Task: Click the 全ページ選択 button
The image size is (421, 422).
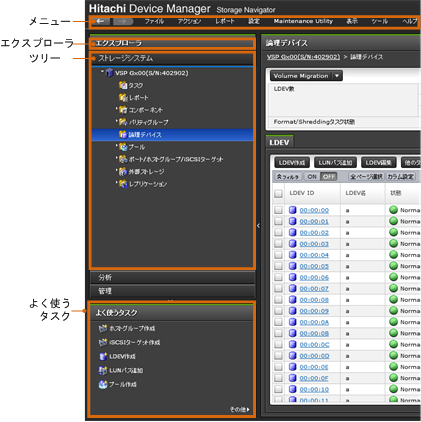Action: [x=366, y=177]
